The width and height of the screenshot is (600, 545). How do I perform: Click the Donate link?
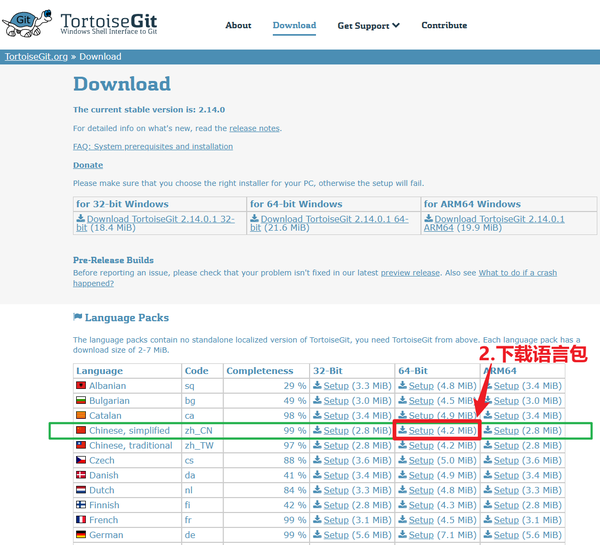[88, 165]
